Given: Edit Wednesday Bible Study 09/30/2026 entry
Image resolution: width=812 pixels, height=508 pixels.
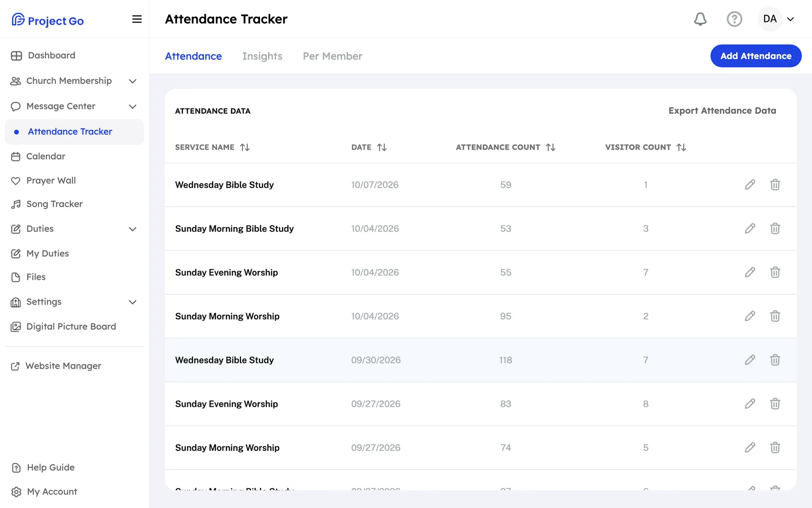Looking at the screenshot, I should tap(750, 360).
